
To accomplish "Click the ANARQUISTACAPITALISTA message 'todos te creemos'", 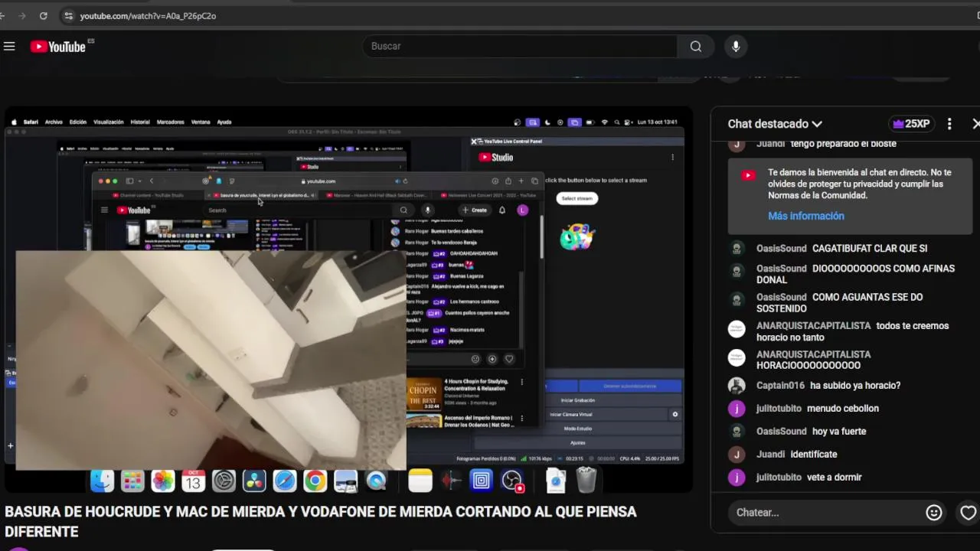I will click(x=853, y=331).
